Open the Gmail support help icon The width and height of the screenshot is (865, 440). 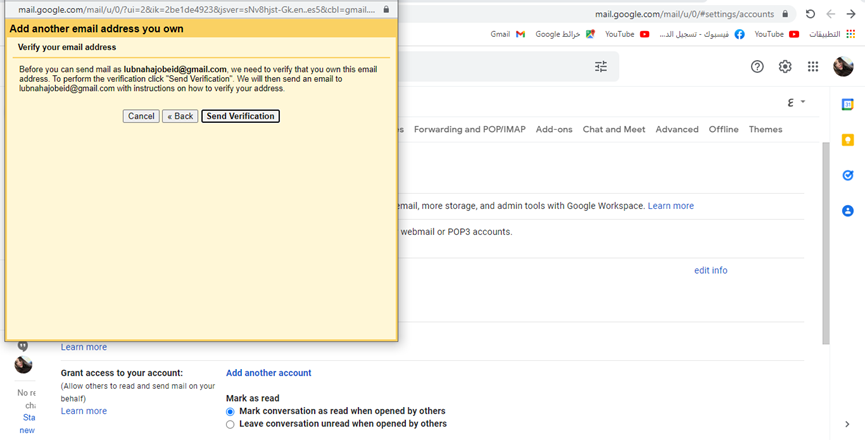pos(757,67)
